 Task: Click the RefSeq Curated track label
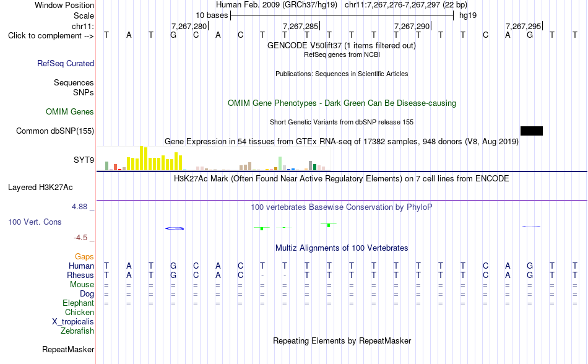pos(66,63)
